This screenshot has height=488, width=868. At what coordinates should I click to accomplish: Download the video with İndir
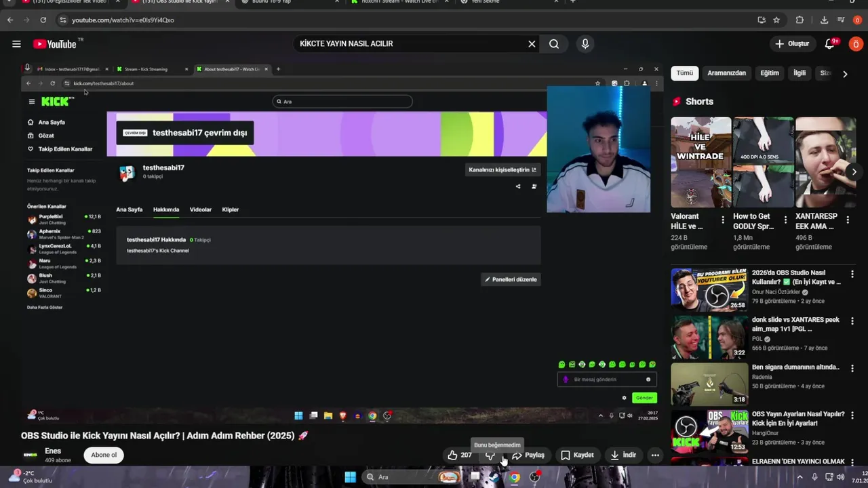click(623, 455)
